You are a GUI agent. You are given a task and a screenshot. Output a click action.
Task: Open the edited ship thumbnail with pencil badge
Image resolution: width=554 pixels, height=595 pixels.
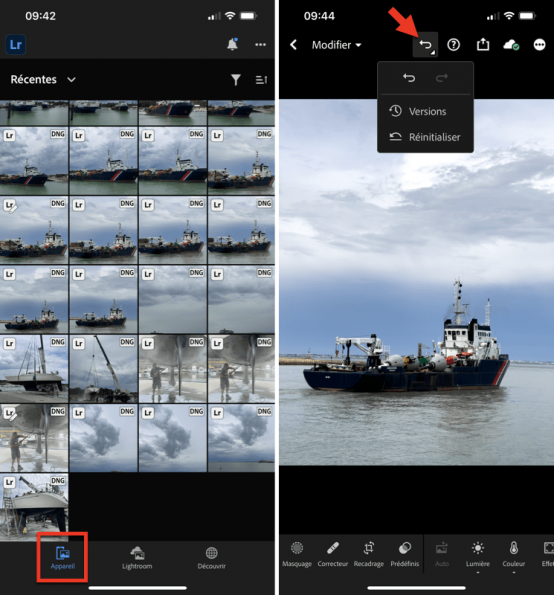pos(34,230)
